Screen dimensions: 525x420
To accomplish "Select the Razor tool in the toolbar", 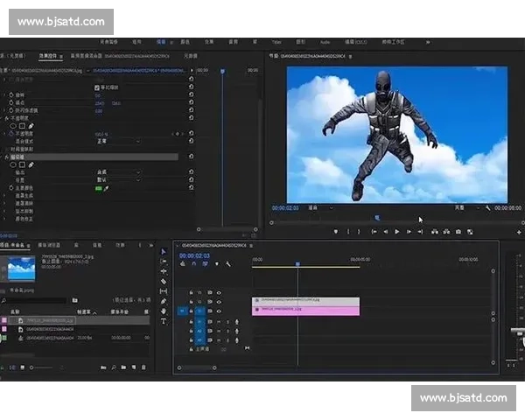I will click(164, 281).
